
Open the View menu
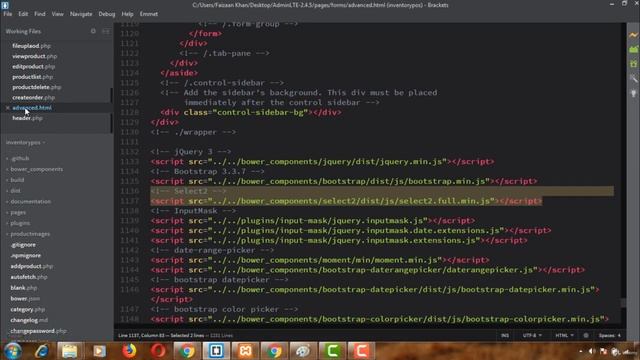pyautogui.click(x=57, y=14)
